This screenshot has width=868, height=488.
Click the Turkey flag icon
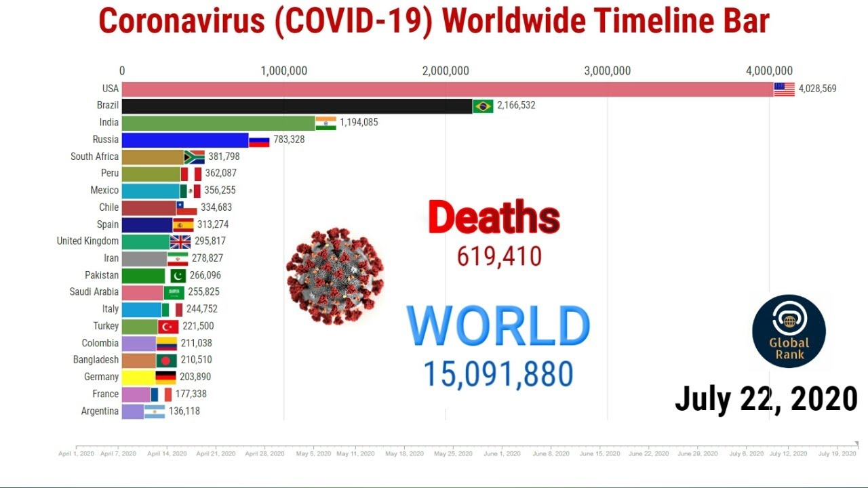168,326
